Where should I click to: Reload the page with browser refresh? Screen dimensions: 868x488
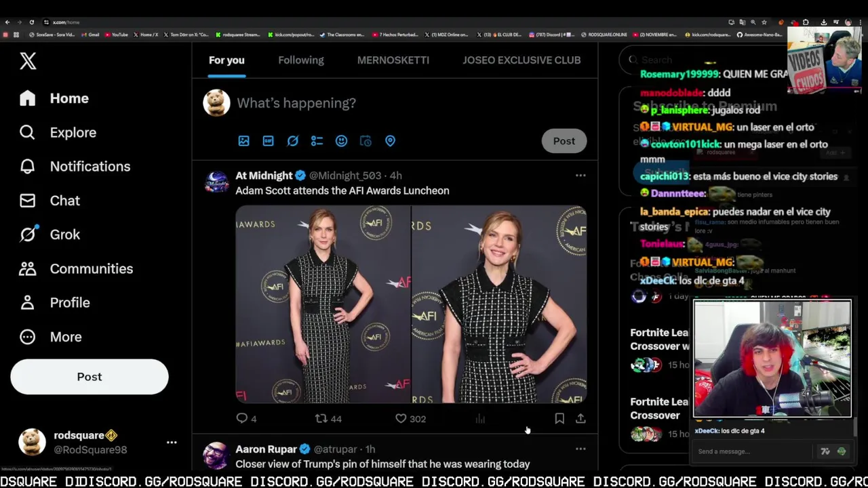(x=31, y=22)
